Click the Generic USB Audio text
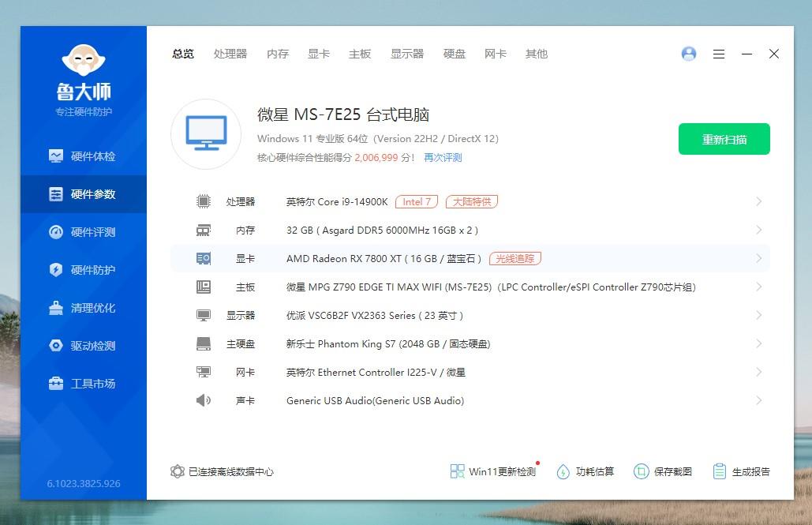 tap(375, 400)
